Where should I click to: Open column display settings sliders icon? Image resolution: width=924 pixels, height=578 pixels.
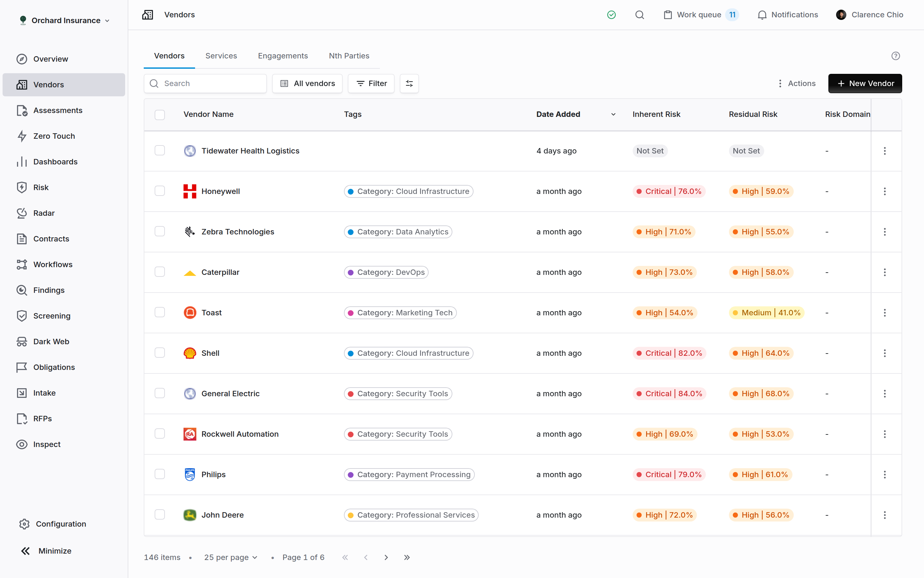409,83
